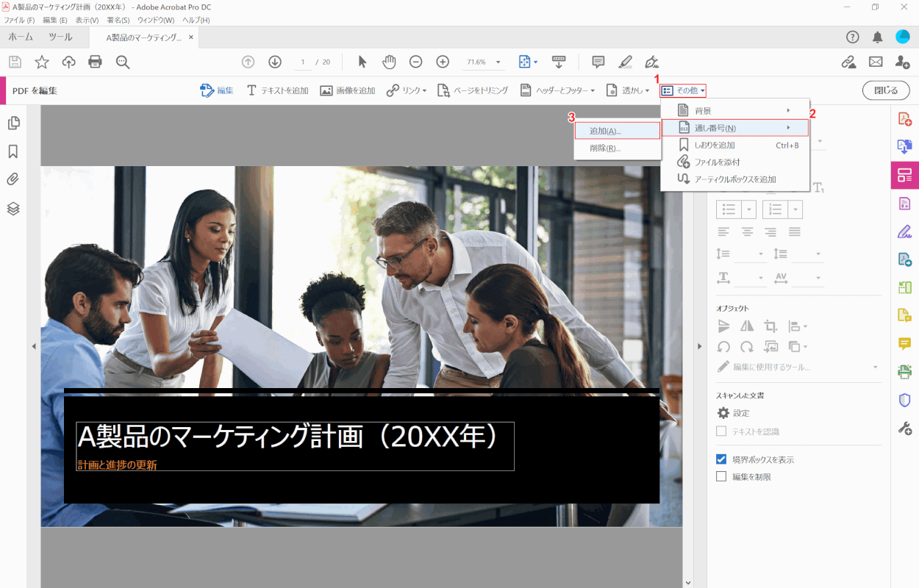
Task: Click the notifications bell icon
Action: 877,37
